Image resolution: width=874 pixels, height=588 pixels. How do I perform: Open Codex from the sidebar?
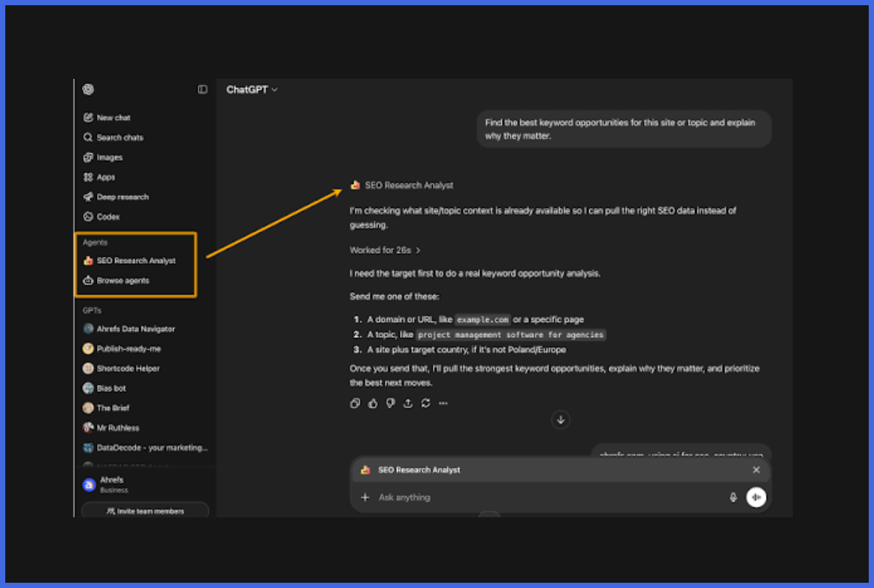[101, 216]
